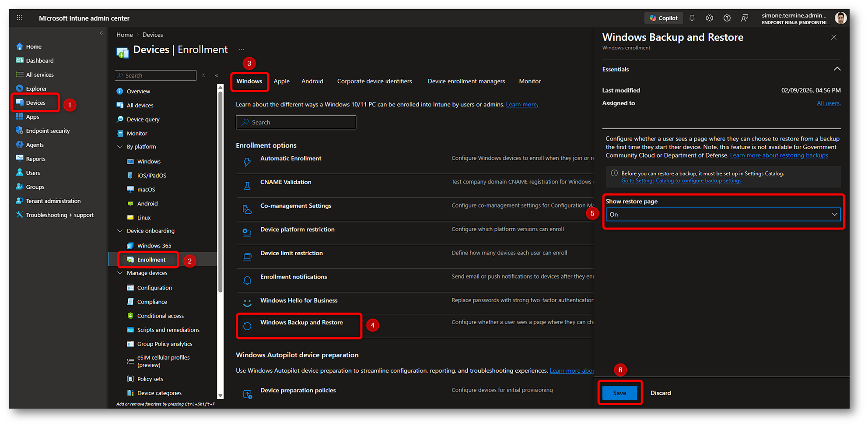This screenshot has width=868, height=427.
Task: Open more options next to Devices | Enrollment
Action: (241, 49)
